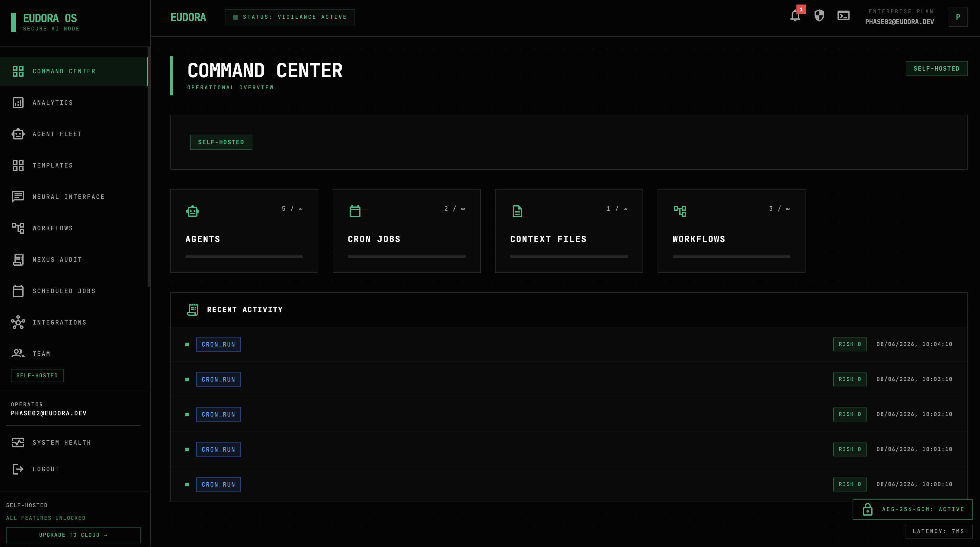Click the Integrations hub icon
The height and width of the screenshot is (547, 980).
pyautogui.click(x=18, y=322)
